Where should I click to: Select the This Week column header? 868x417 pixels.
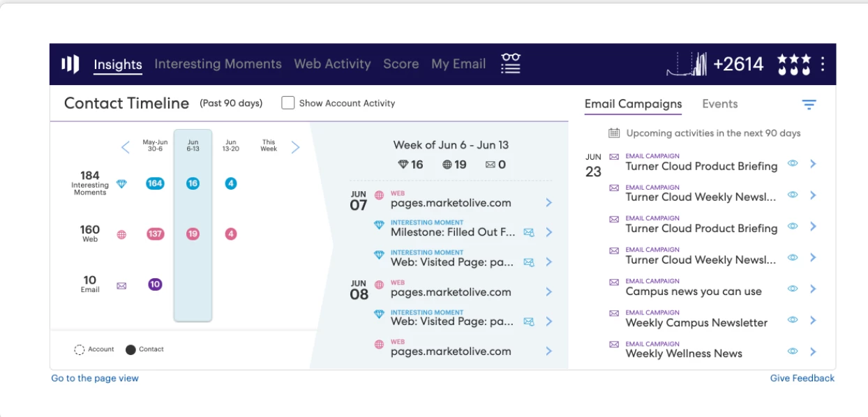click(x=269, y=145)
